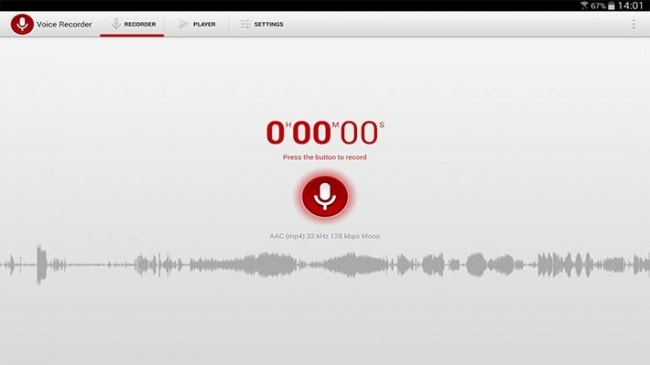Select the RECORDER tab label
This screenshot has height=365, width=650.
(140, 24)
